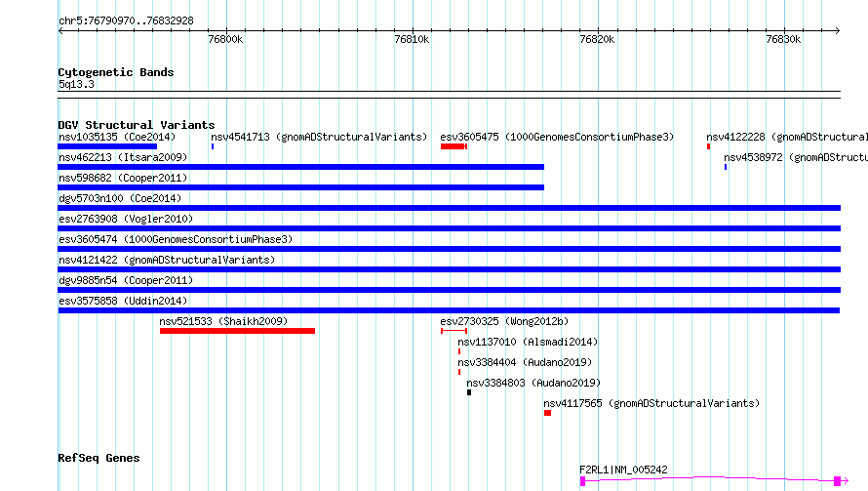
Task: Click the F2RL1|NM_005242 gene label
Action: (623, 470)
